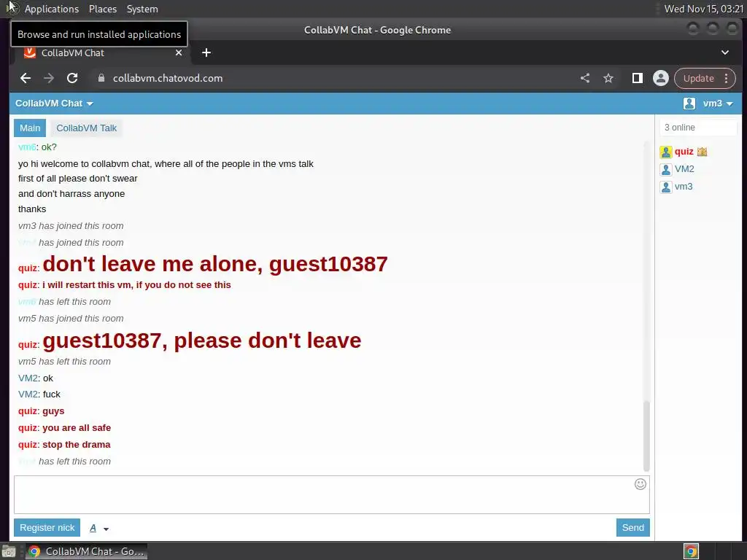Click text 'and don't harrass anyone'
The height and width of the screenshot is (560, 747).
coord(71,194)
